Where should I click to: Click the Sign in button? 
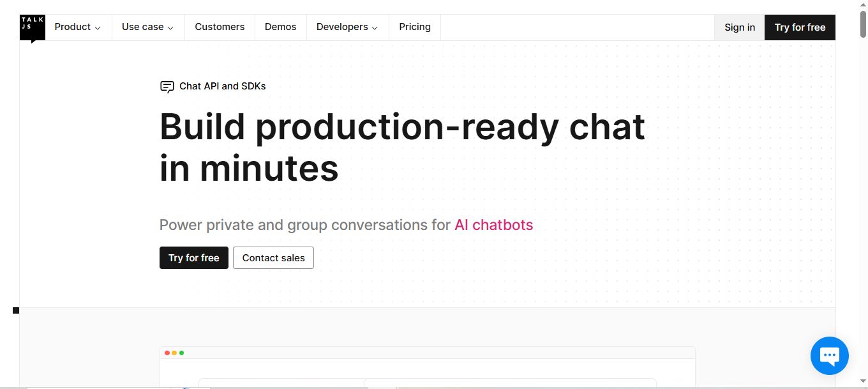click(x=739, y=27)
